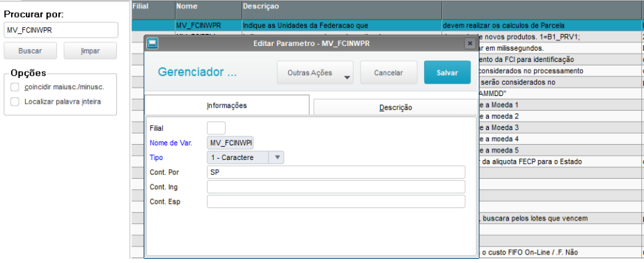
Task: Click 'considerados no processamento' row text
Action: (531, 70)
